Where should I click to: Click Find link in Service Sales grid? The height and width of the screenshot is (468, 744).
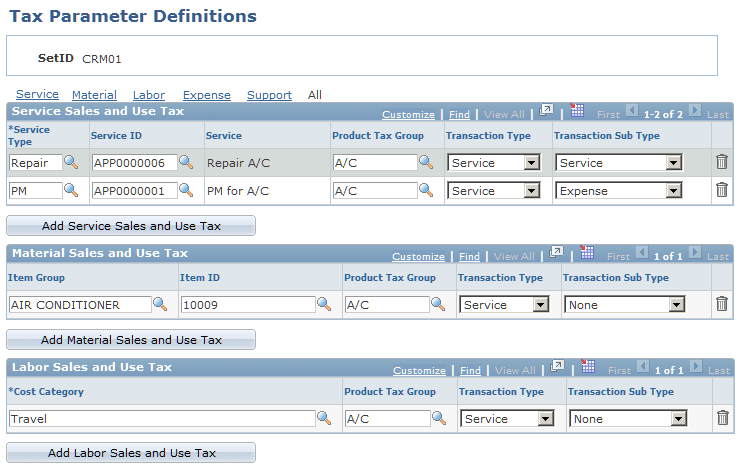[x=459, y=114]
